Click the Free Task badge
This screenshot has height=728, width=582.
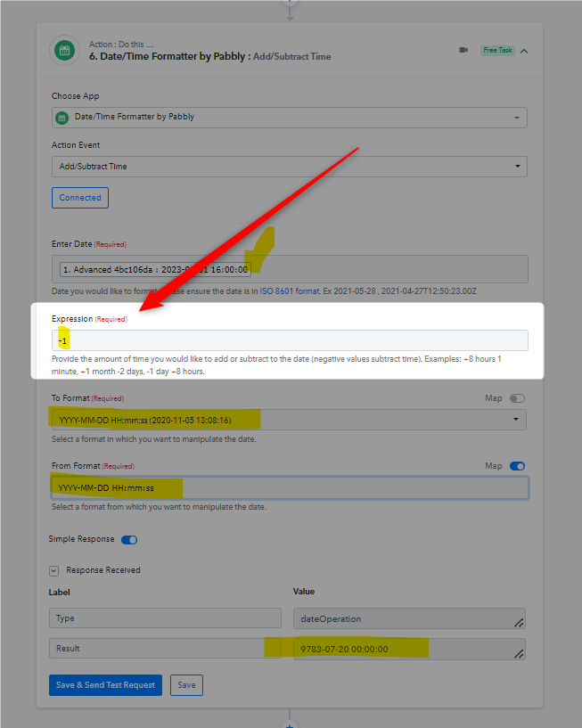[x=497, y=50]
